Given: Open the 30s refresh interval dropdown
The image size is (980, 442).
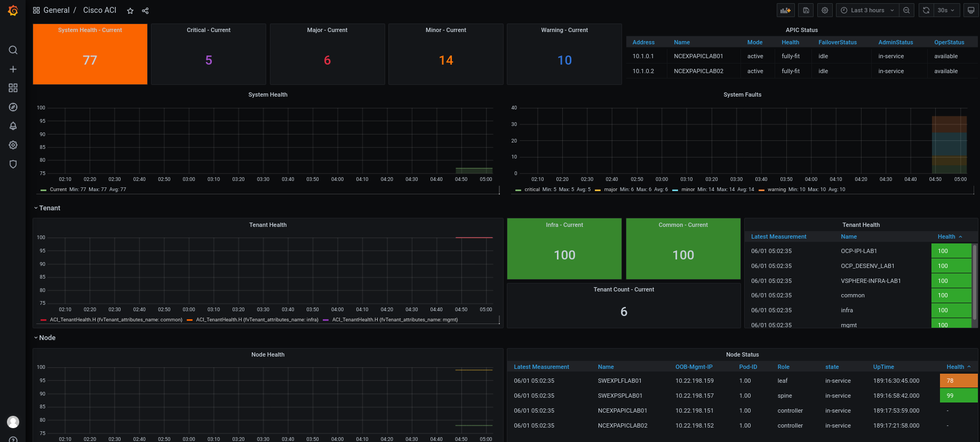Looking at the screenshot, I should [946, 10].
